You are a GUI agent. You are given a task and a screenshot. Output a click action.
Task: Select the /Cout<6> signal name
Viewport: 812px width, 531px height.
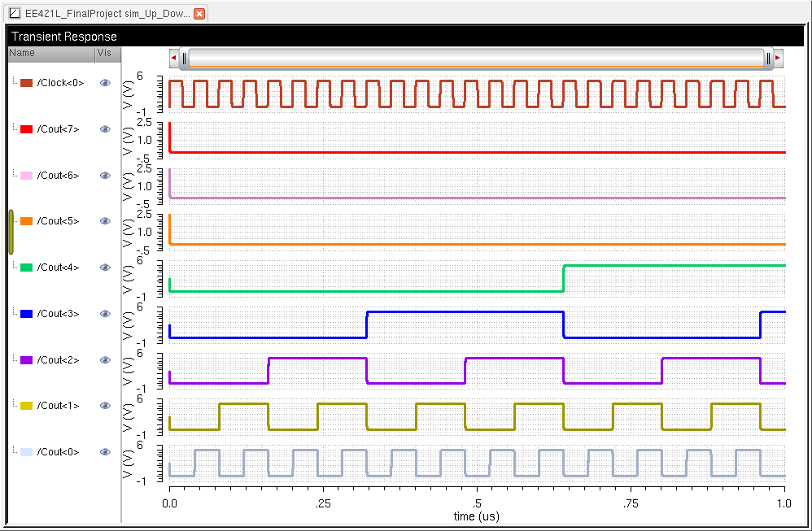(58, 176)
